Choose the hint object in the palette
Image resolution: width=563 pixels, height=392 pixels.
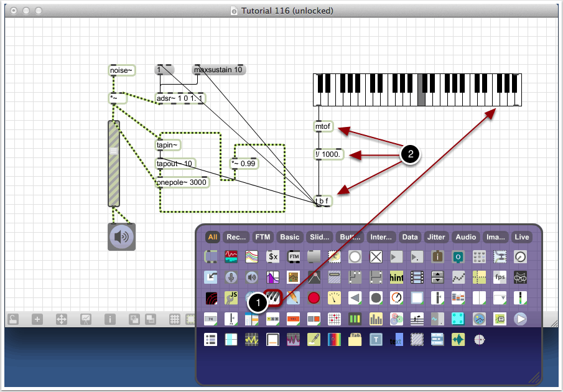pos(396,277)
